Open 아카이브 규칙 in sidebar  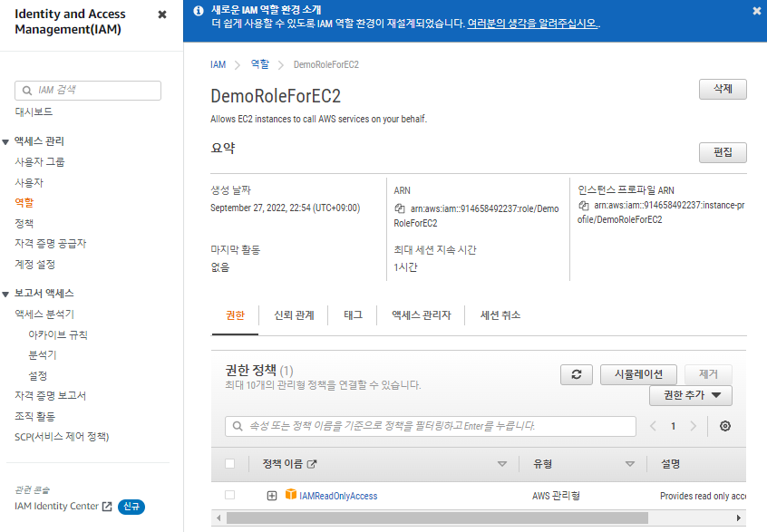[x=58, y=335]
